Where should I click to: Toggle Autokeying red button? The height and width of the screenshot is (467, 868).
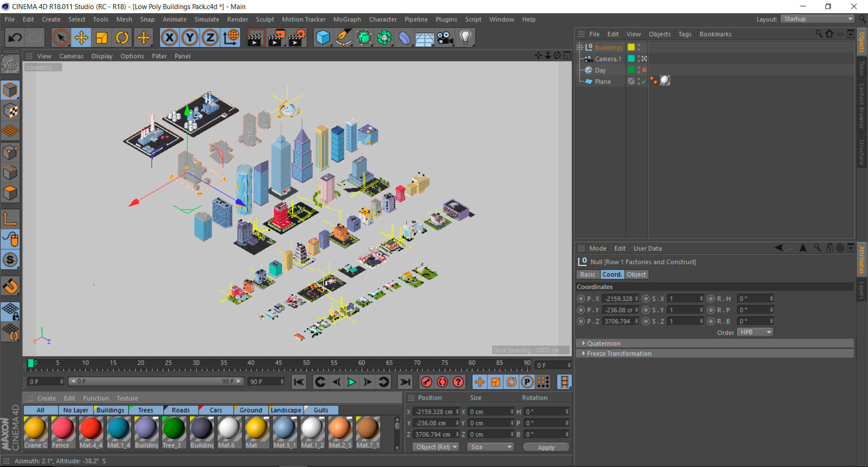443,382
